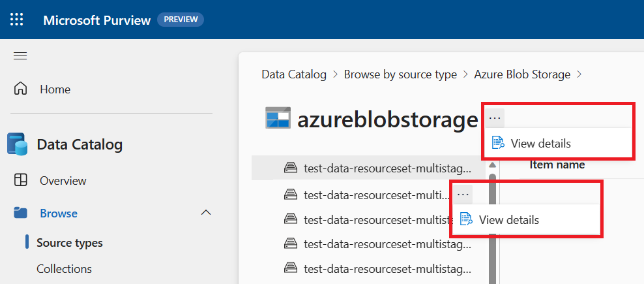Open the app launcher waffle icon
This screenshot has width=644, height=284.
[17, 20]
